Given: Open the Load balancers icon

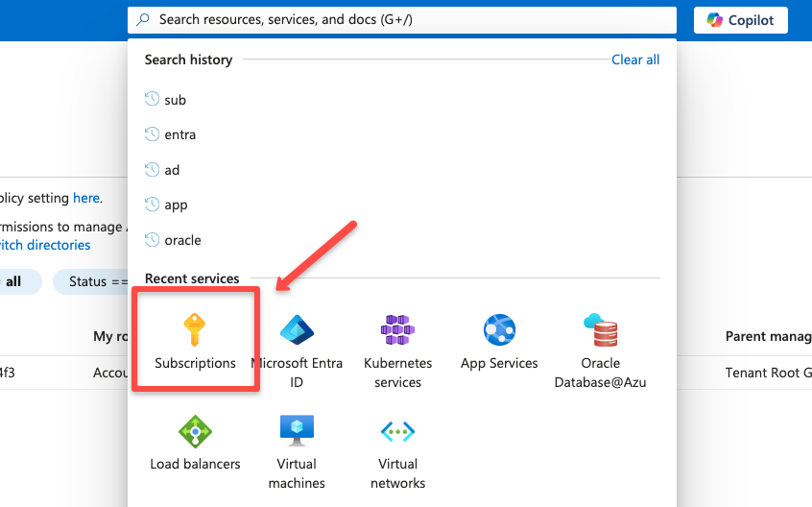Looking at the screenshot, I should click(195, 431).
